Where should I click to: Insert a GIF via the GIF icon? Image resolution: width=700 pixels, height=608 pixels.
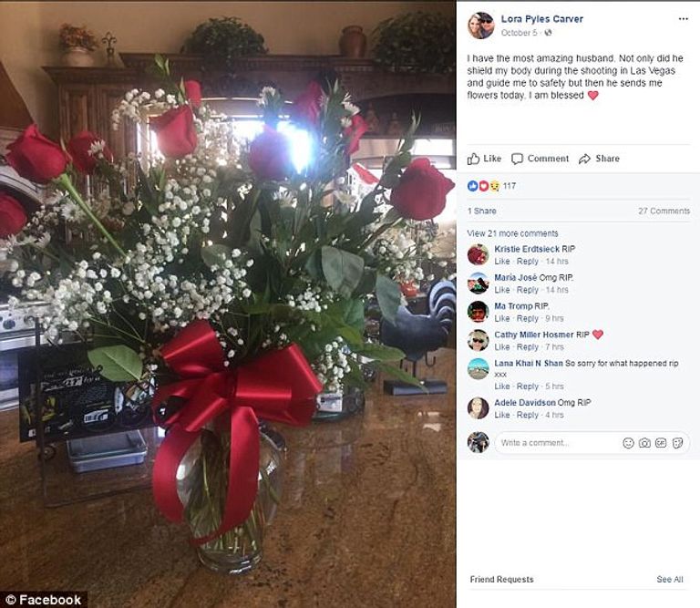(x=660, y=443)
